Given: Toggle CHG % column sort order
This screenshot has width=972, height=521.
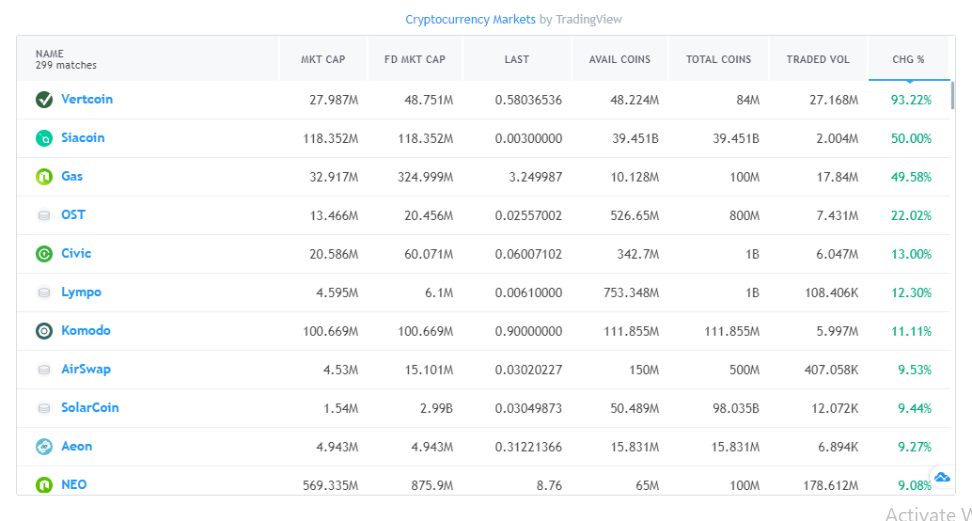Looking at the screenshot, I should pos(908,59).
